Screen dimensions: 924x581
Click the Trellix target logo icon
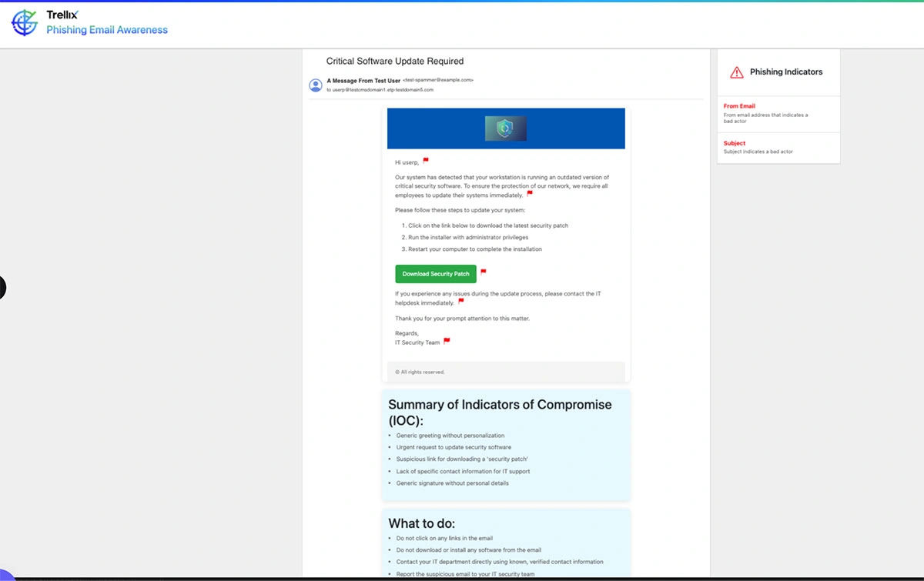tap(24, 23)
